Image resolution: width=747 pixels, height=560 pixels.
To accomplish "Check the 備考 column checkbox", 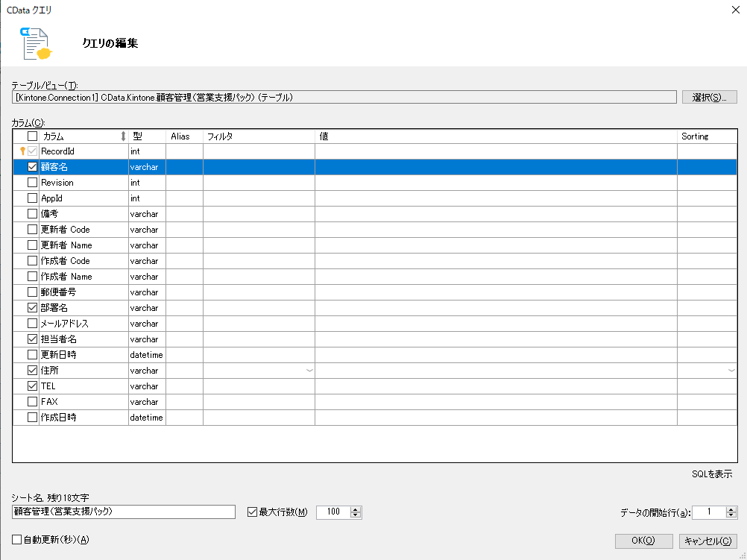I will pos(32,214).
